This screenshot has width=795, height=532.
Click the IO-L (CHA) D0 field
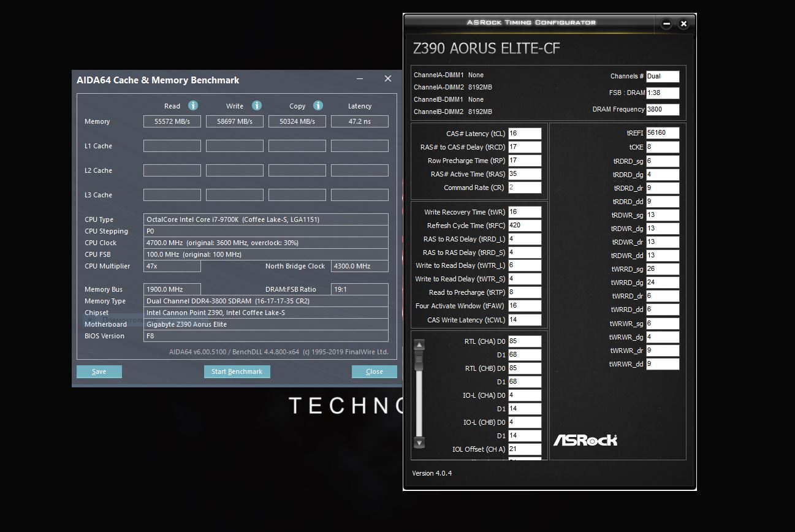click(x=525, y=395)
